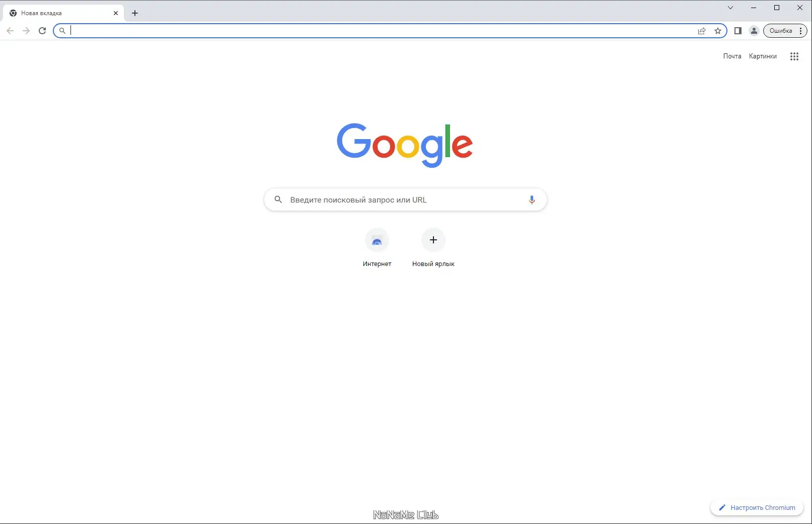Open the Картинки link
The image size is (812, 524).
click(763, 56)
